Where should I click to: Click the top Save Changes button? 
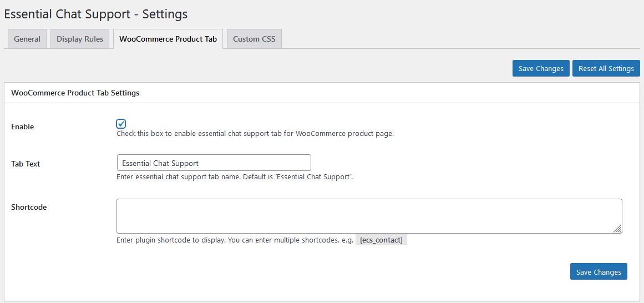point(541,68)
